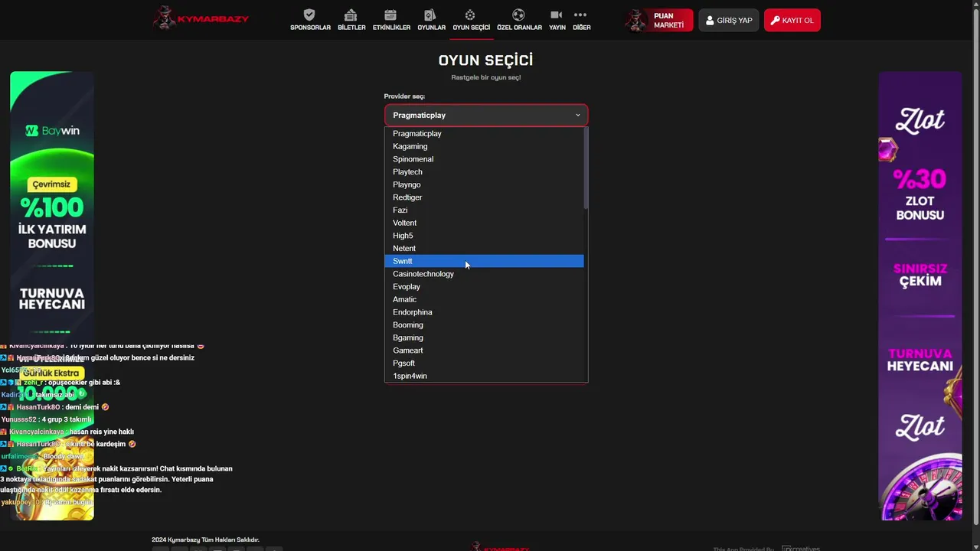Choose Bgaming provider option
980x551 pixels.
[484, 337]
